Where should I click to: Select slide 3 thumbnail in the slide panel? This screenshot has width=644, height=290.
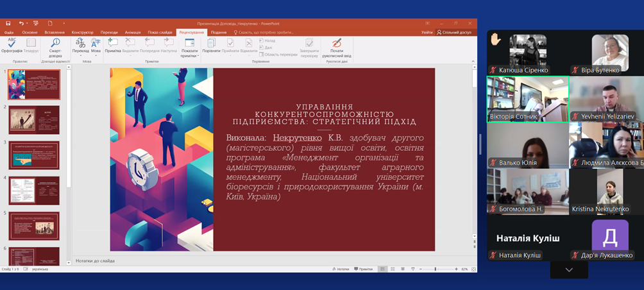pyautogui.click(x=34, y=155)
